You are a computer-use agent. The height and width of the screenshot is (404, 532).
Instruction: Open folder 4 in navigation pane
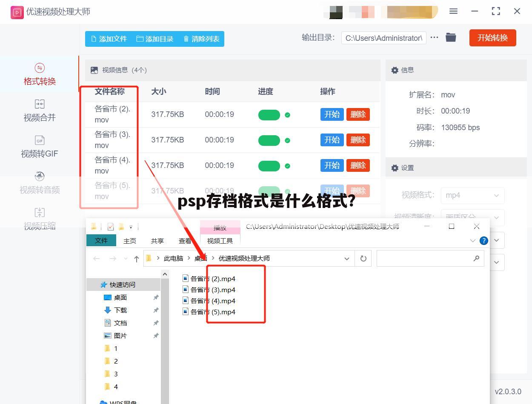111,387
